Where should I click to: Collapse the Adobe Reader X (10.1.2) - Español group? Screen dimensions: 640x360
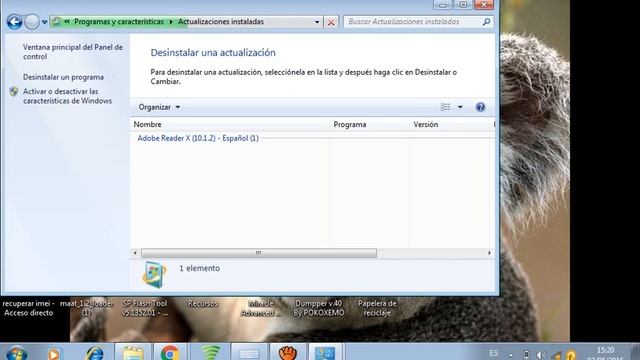pos(198,138)
